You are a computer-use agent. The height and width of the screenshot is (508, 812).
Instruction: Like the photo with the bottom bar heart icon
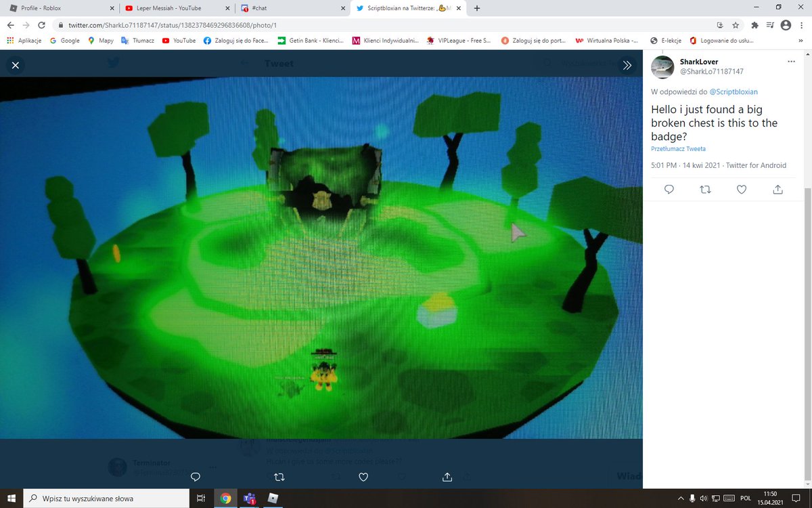363,477
